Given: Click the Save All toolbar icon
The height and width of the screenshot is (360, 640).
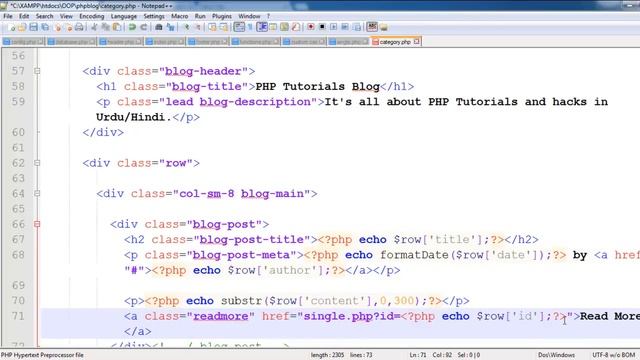Looking at the screenshot, I should tap(45, 27).
